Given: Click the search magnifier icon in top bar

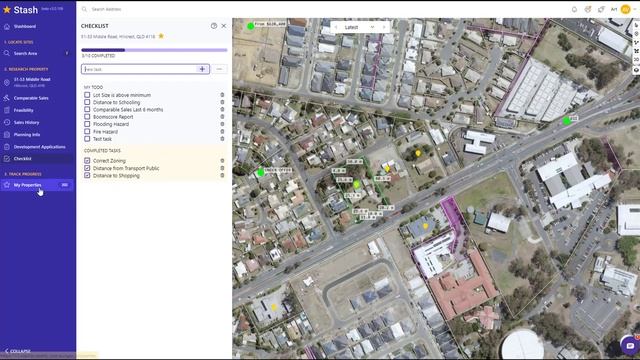Looking at the screenshot, I should [84, 9].
